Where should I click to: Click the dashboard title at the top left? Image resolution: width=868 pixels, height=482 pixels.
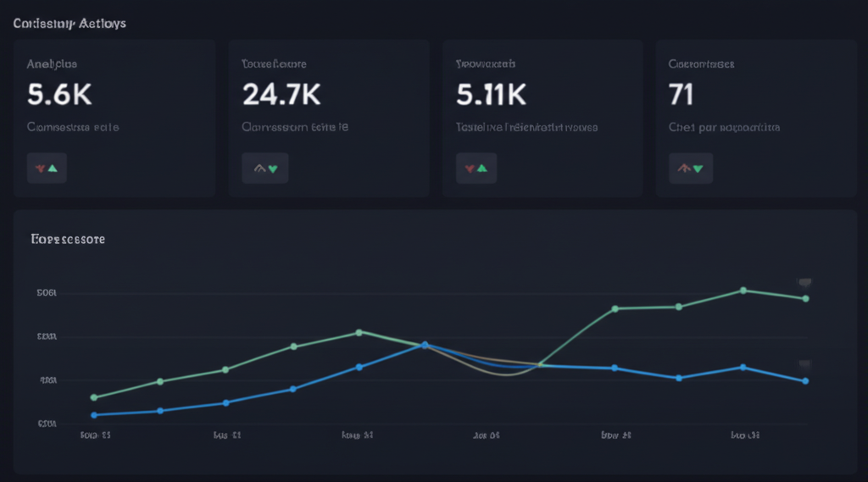pos(70,24)
